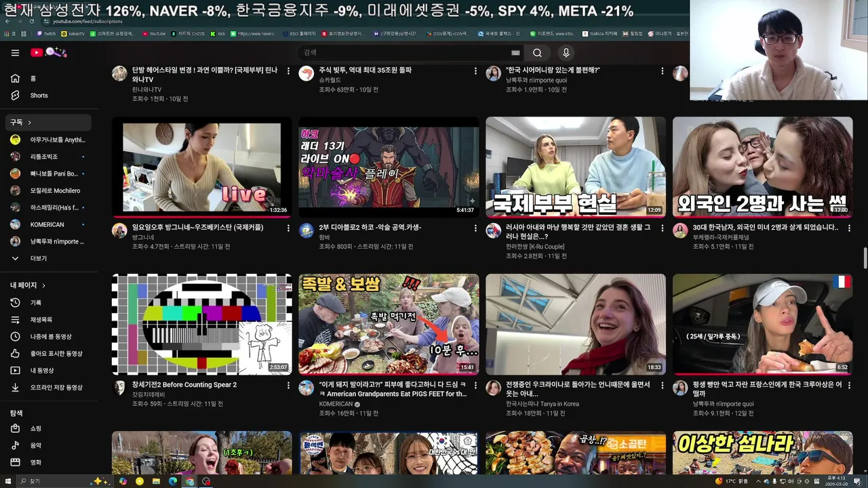The width and height of the screenshot is (868, 488).
Task: Open the KBO 홈페이지 bookmark
Action: [298, 33]
